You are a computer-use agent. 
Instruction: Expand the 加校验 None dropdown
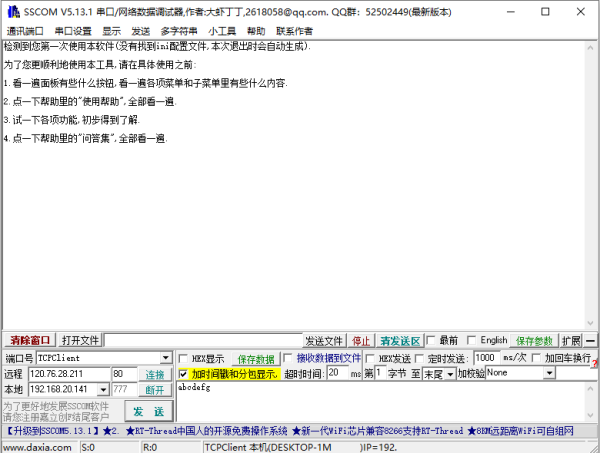[549, 373]
